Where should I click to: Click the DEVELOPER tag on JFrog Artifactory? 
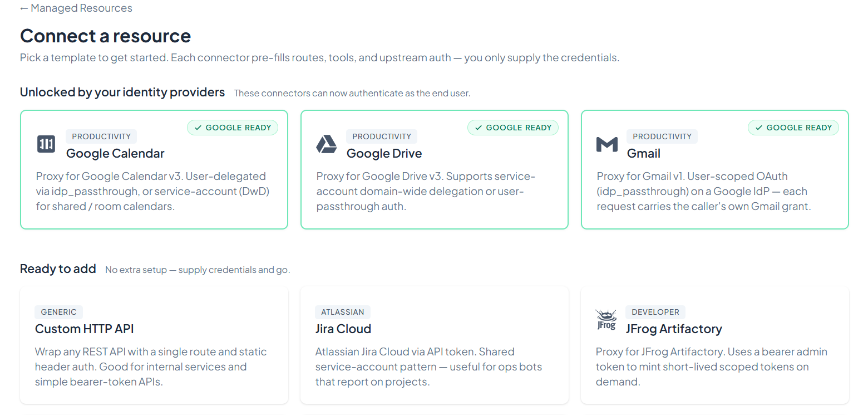pyautogui.click(x=655, y=312)
